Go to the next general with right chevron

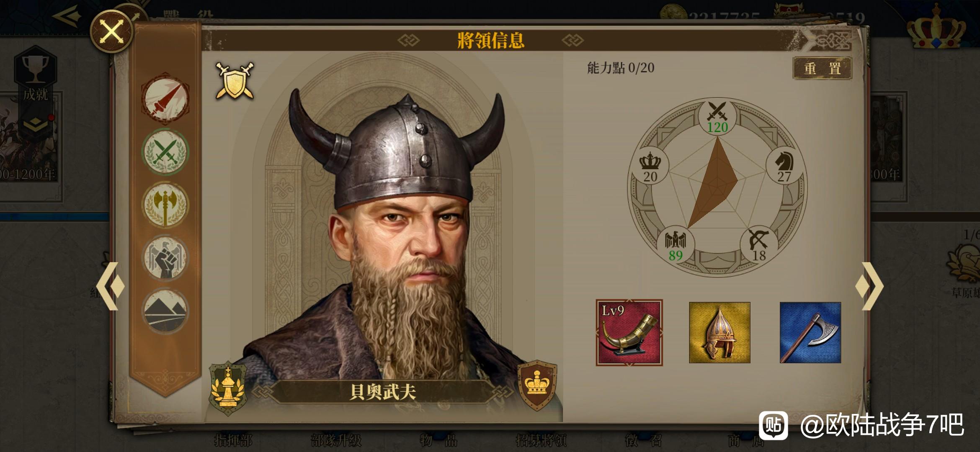tap(870, 286)
